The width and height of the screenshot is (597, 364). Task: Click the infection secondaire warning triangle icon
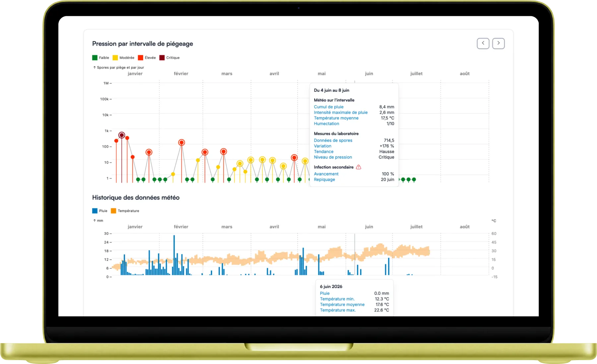click(x=359, y=167)
